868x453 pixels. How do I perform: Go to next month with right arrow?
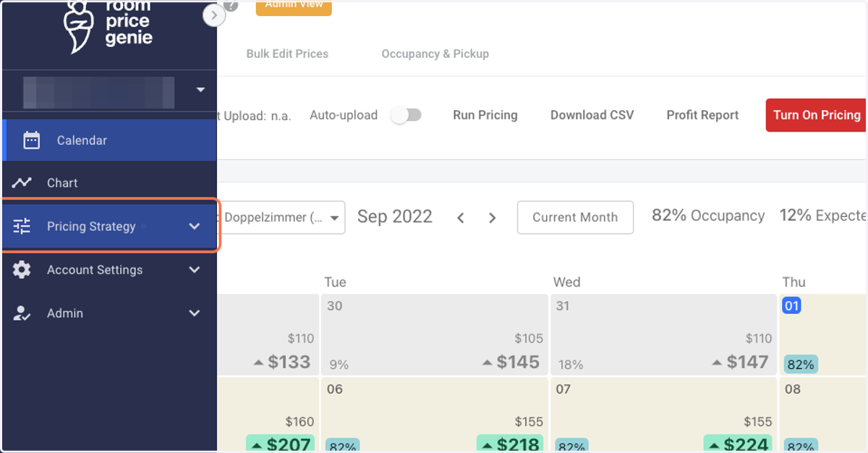point(493,218)
